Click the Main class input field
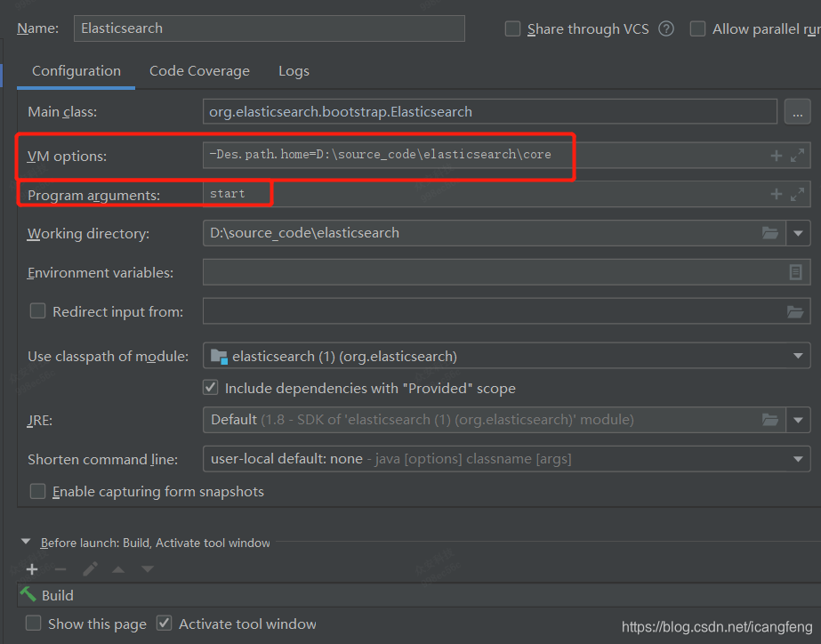This screenshot has width=821, height=644. click(489, 111)
